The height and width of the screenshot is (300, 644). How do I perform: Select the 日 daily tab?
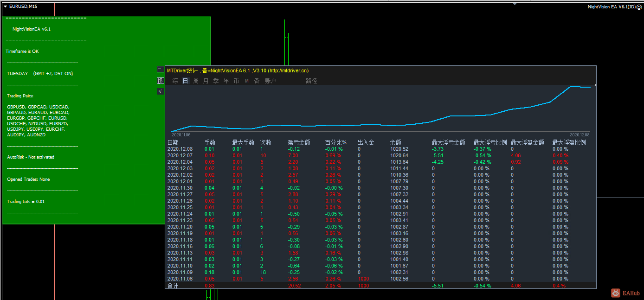coord(185,81)
